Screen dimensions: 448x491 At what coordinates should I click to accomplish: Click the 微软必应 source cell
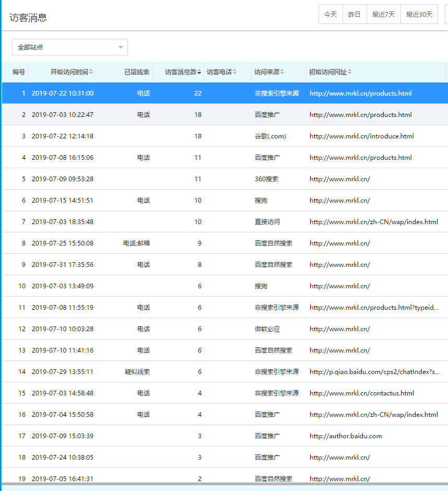[267, 329]
